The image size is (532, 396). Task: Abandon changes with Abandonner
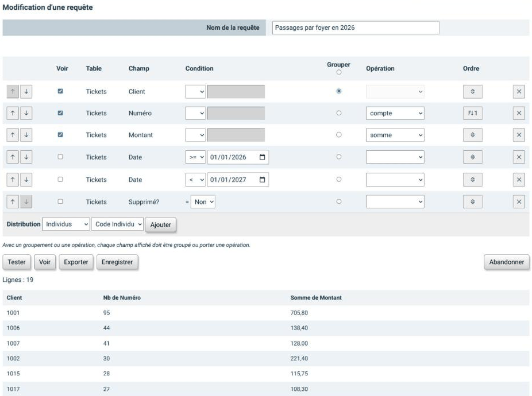[507, 262]
